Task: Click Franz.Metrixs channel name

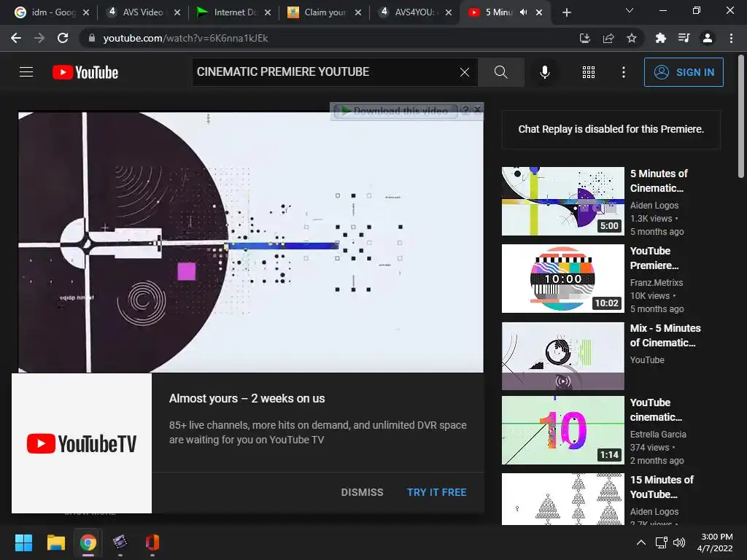Action: 657,282
